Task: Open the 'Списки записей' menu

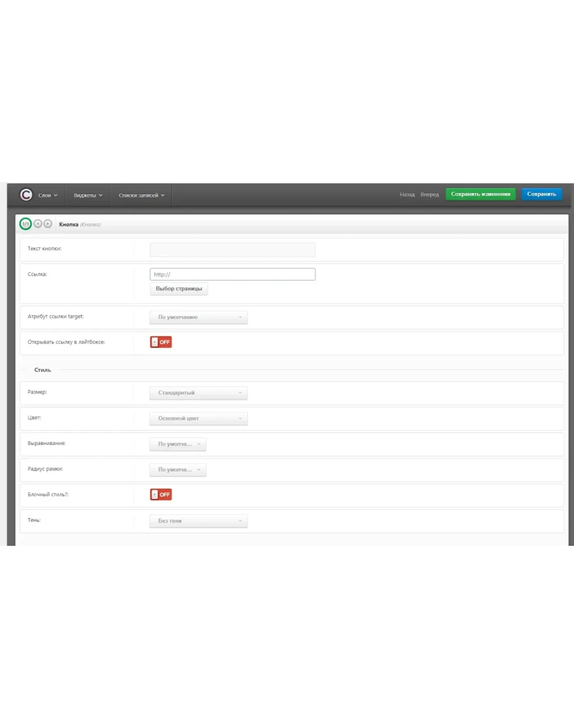Action: (x=141, y=195)
